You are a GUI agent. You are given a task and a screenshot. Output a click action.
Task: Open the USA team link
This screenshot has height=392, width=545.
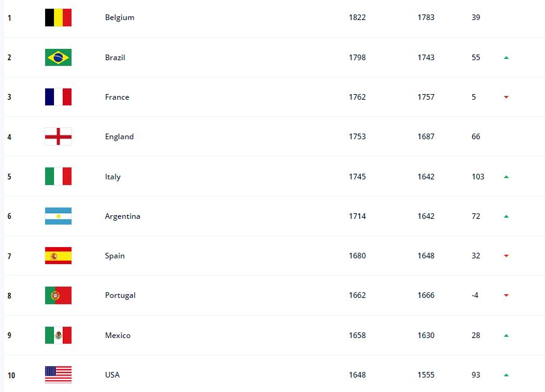point(112,375)
